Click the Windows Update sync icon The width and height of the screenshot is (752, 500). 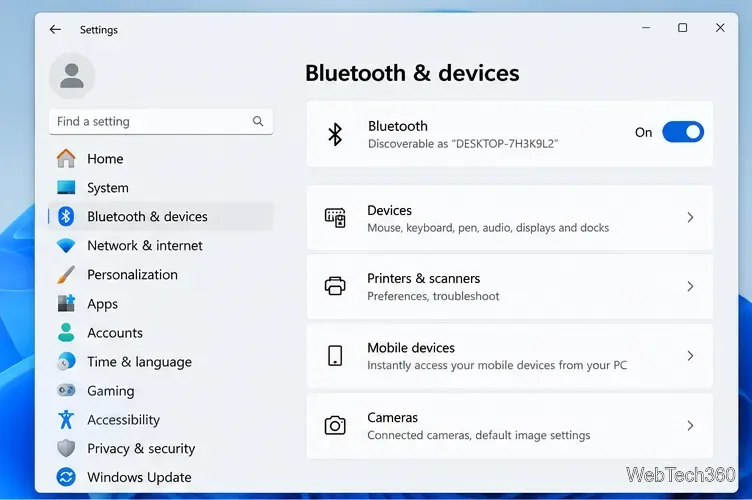pos(66,477)
